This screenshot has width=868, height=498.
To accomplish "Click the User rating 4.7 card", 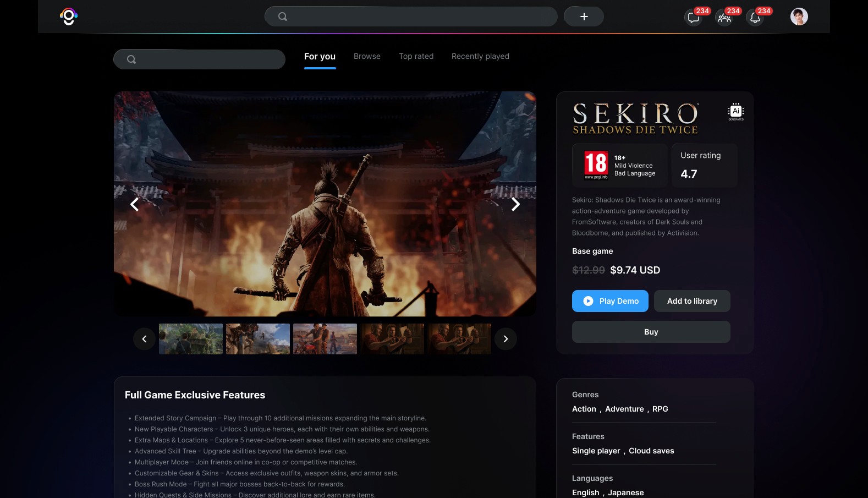I will (705, 166).
